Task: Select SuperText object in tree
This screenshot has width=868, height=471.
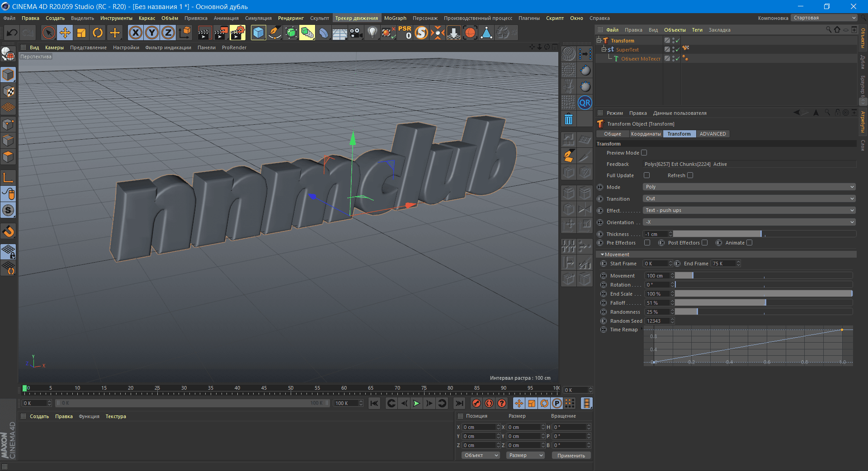Action: (627, 50)
